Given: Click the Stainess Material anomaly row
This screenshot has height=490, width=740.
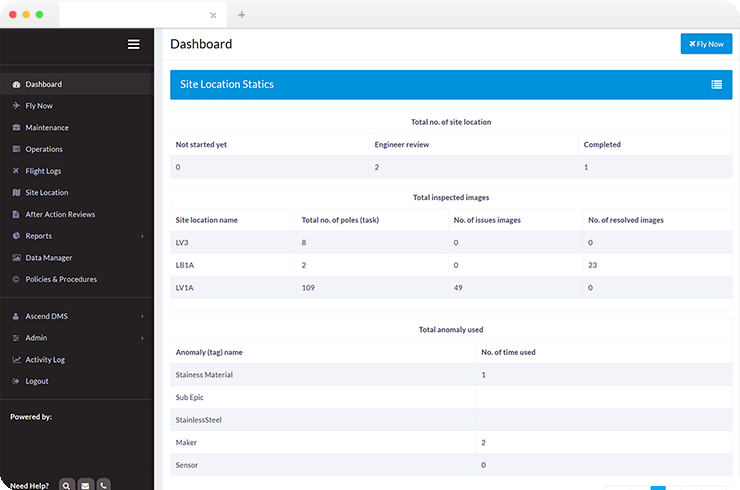Looking at the screenshot, I should point(451,375).
